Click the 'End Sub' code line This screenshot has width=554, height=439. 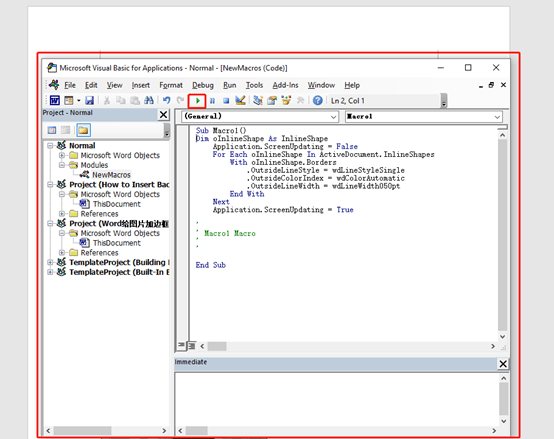(211, 265)
